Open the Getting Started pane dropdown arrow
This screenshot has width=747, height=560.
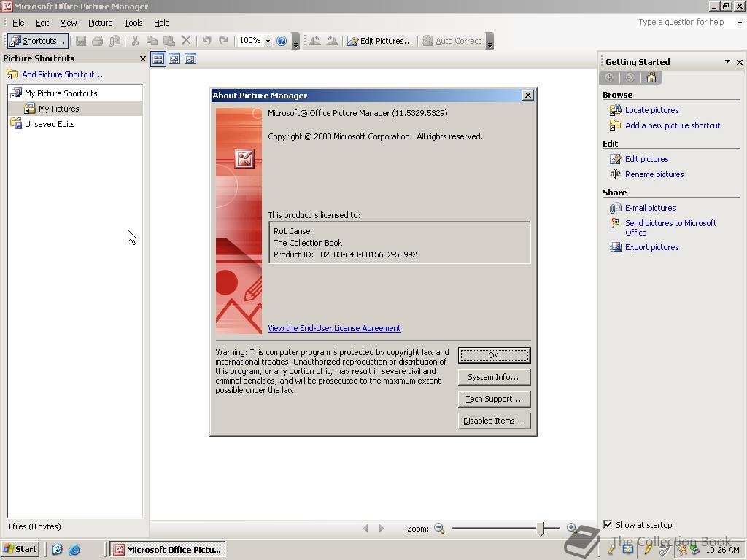click(727, 61)
